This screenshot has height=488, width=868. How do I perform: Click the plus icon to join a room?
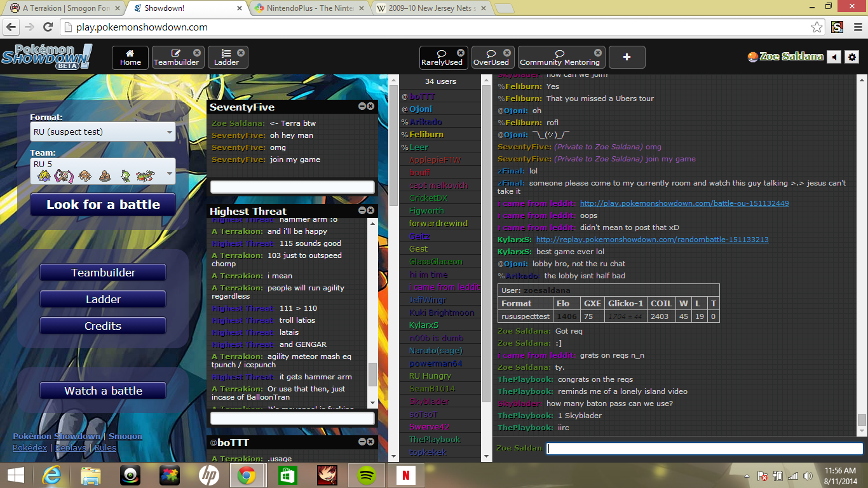pos(627,57)
